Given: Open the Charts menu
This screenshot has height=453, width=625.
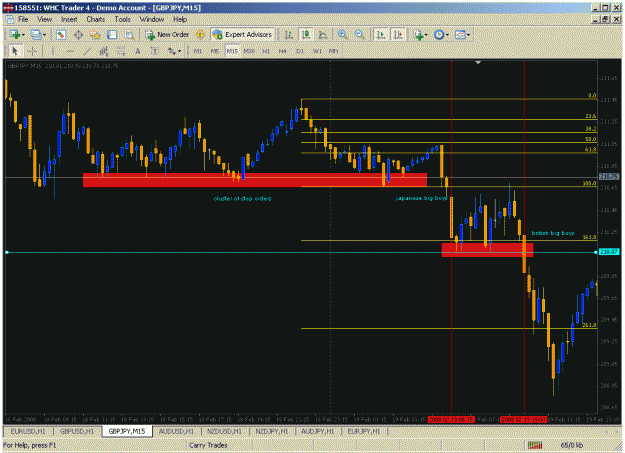Looking at the screenshot, I should tap(96, 19).
